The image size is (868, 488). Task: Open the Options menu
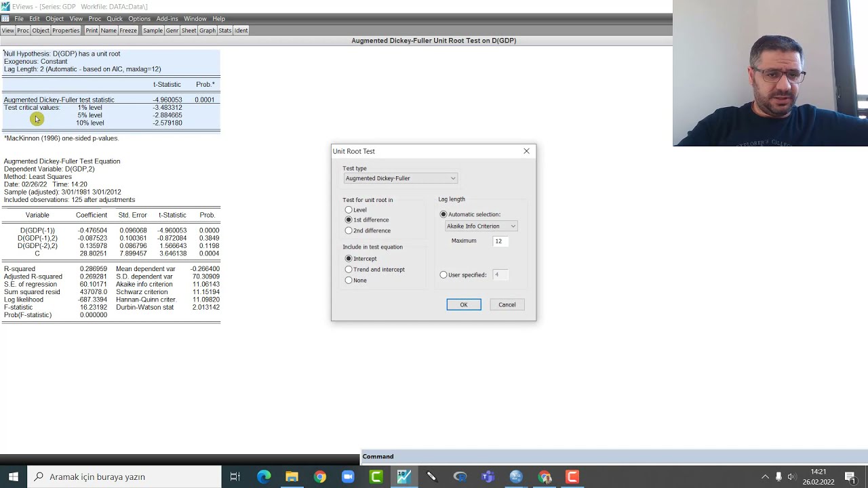[x=139, y=19]
